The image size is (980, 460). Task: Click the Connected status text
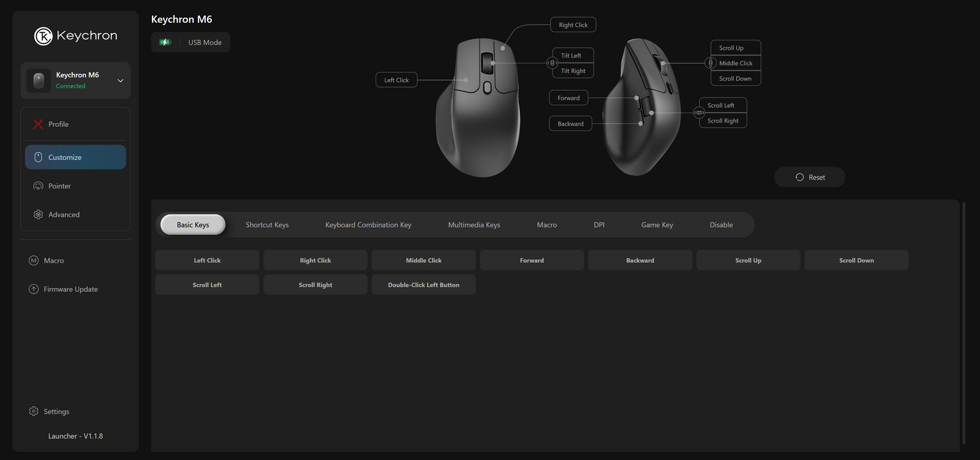[70, 86]
